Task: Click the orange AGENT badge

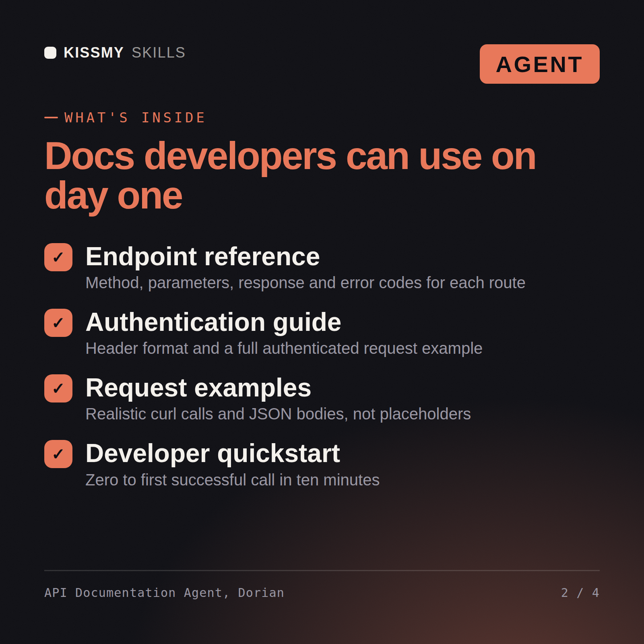Action: (x=539, y=64)
